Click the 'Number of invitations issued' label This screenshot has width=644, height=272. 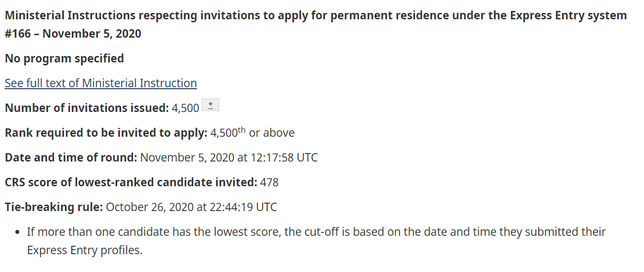(87, 108)
